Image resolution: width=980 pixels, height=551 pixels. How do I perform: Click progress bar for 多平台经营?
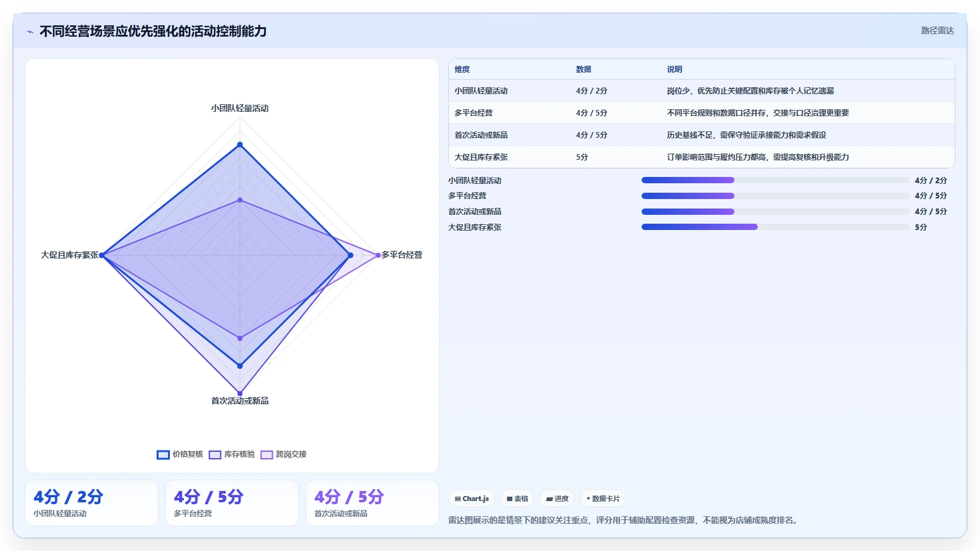pos(775,196)
